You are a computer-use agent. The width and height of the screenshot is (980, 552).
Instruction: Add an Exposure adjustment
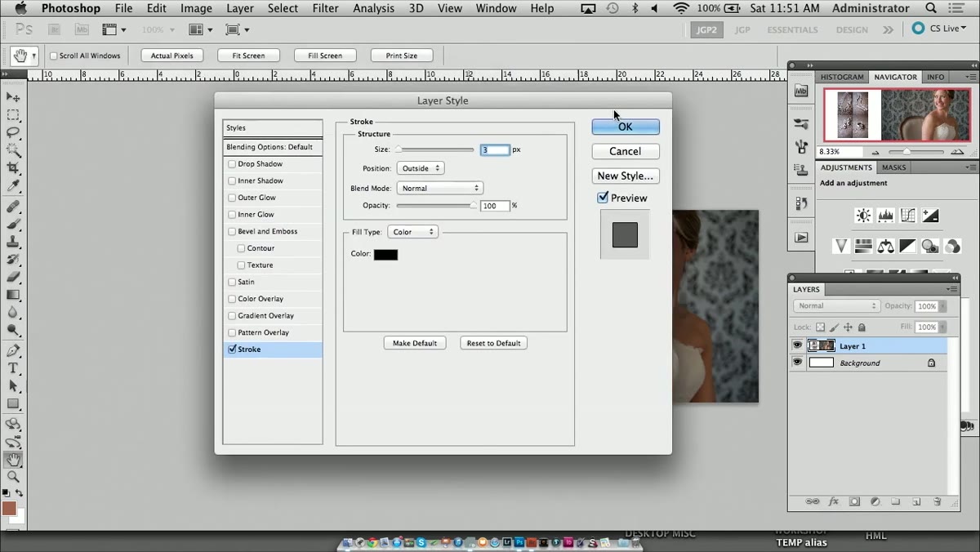click(x=929, y=216)
